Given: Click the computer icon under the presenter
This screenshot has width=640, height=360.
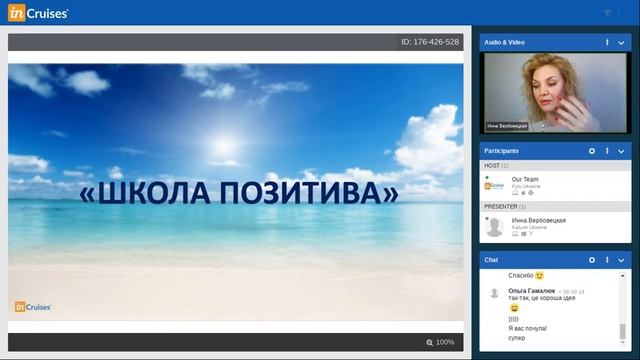Looking at the screenshot, I should [515, 234].
